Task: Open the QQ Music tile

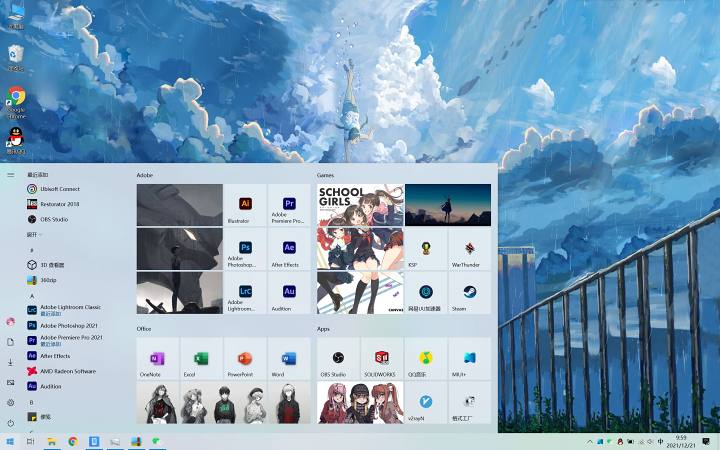Action: 426,359
